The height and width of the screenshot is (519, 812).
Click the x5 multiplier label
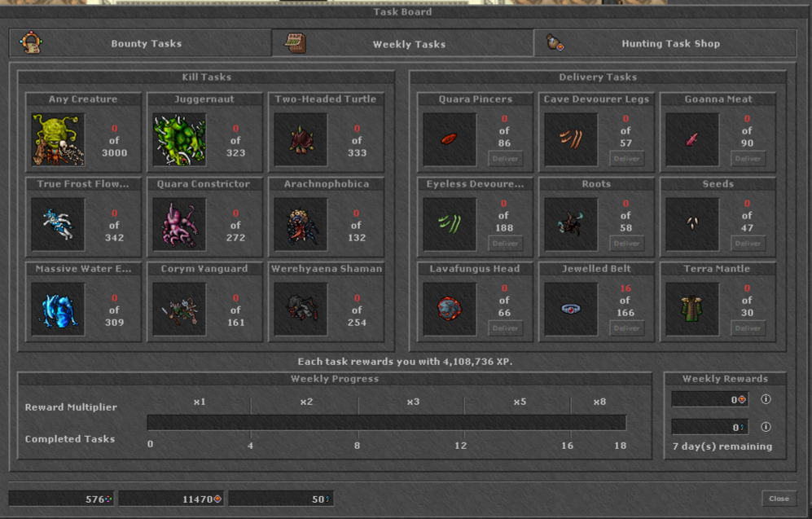pos(520,402)
